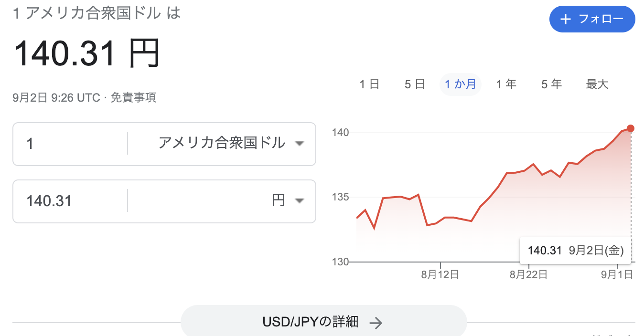Switch chart to 1年 range
The image size is (644, 336).
[506, 85]
